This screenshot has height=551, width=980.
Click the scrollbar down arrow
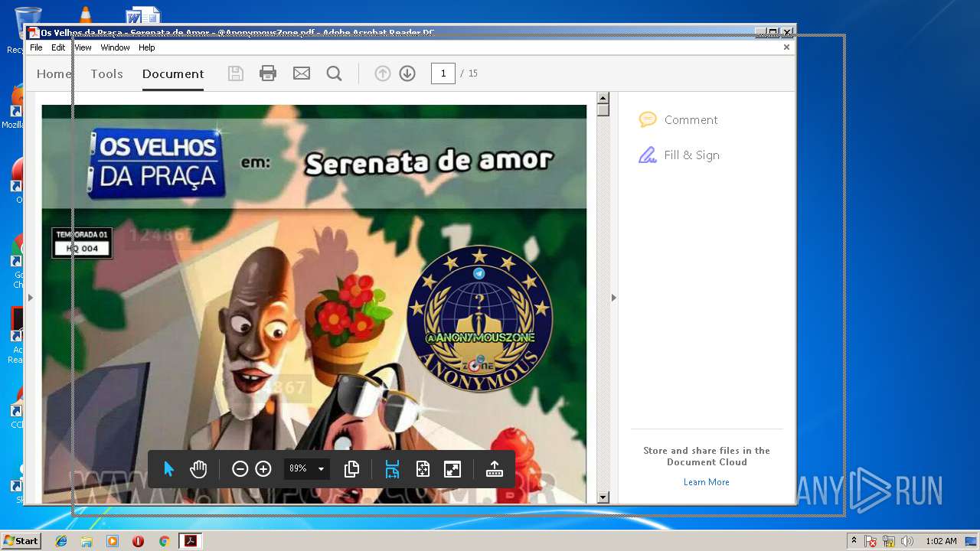tap(603, 497)
